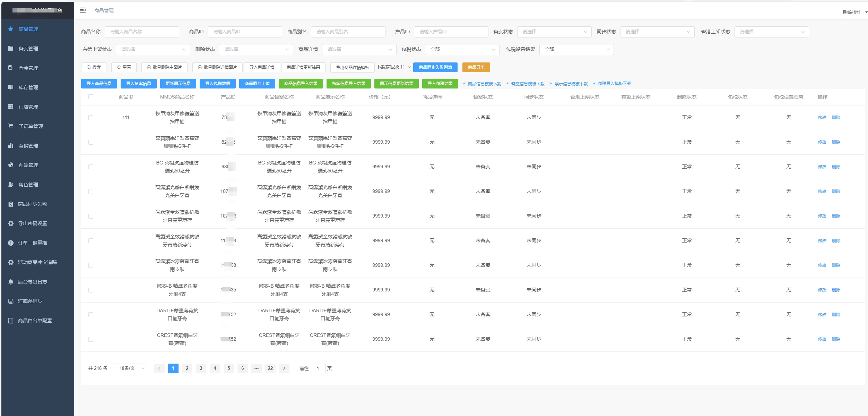
Task: Click the 搜索 button
Action: pos(94,67)
